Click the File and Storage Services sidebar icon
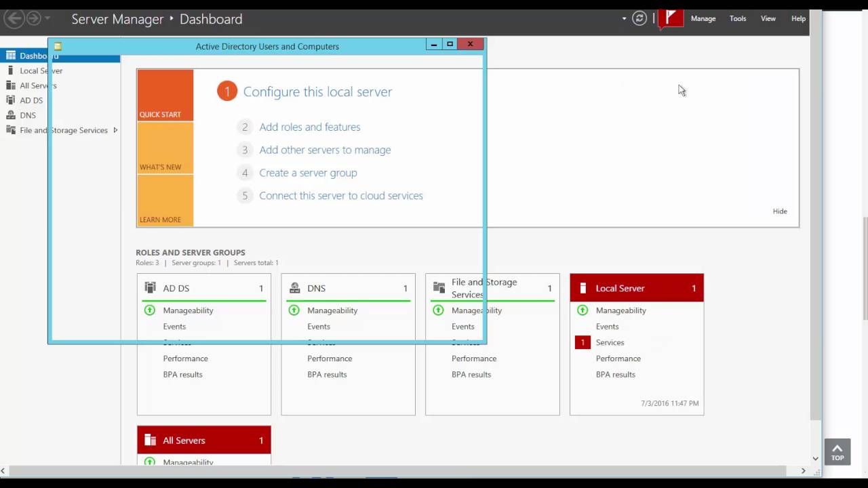 [10, 130]
